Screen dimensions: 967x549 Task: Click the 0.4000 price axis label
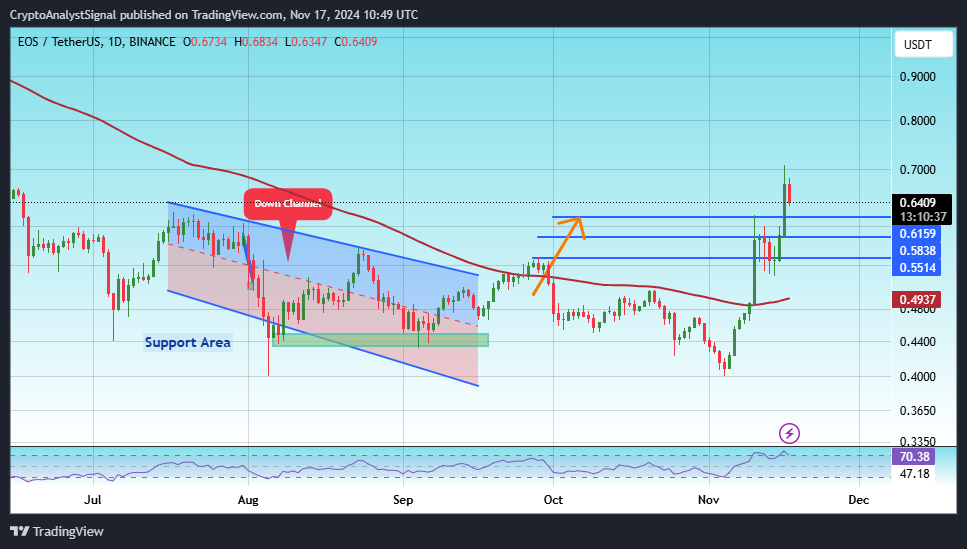917,376
